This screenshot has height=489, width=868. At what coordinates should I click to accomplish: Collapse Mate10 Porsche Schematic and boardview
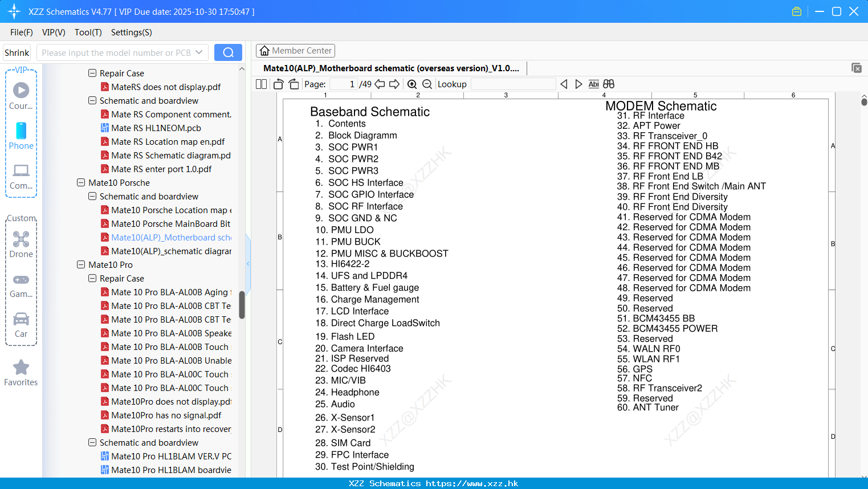92,196
